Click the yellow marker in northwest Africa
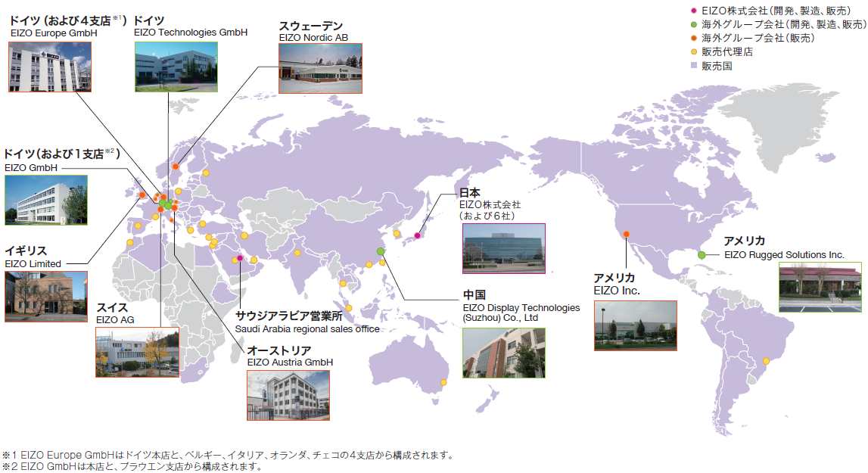This screenshot has width=868, height=473. click(x=129, y=243)
